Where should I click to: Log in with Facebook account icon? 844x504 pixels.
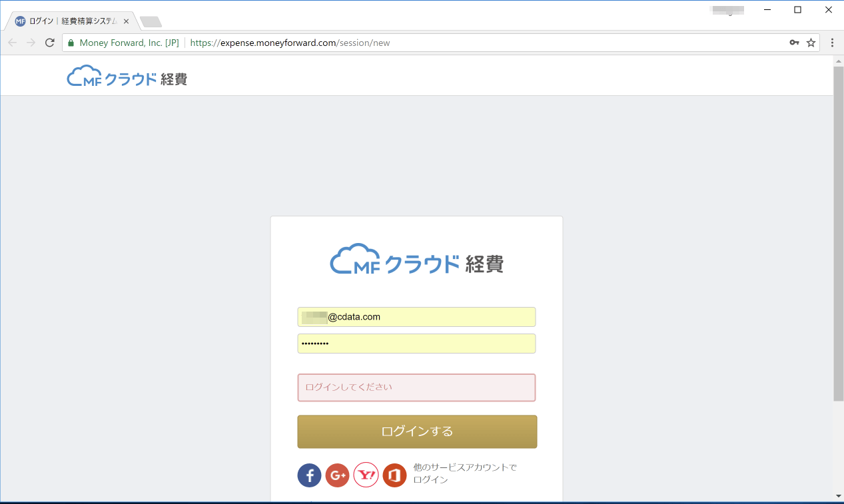(x=309, y=475)
